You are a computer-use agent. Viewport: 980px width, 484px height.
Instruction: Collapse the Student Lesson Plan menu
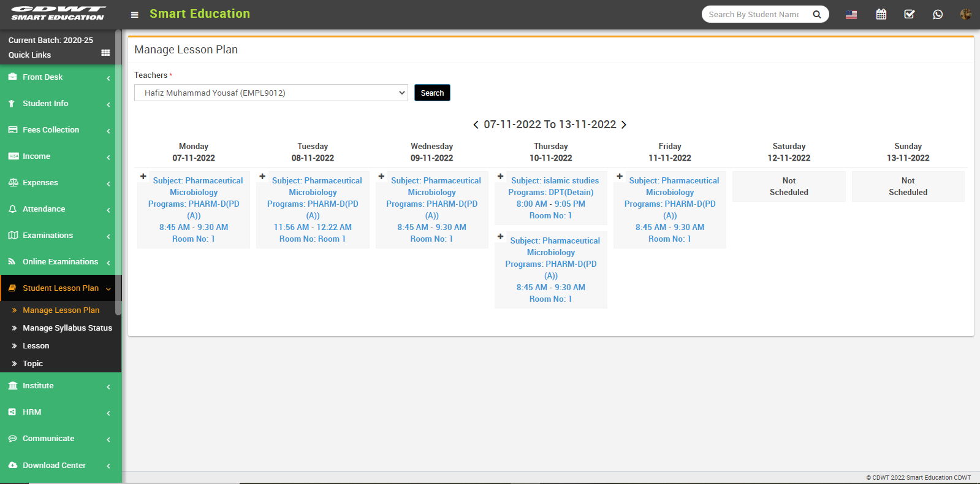click(x=60, y=288)
